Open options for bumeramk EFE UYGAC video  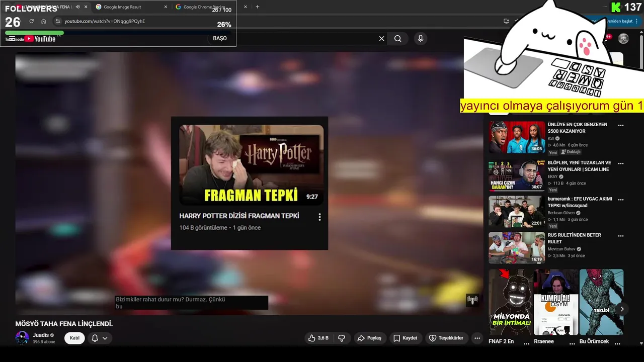(621, 200)
